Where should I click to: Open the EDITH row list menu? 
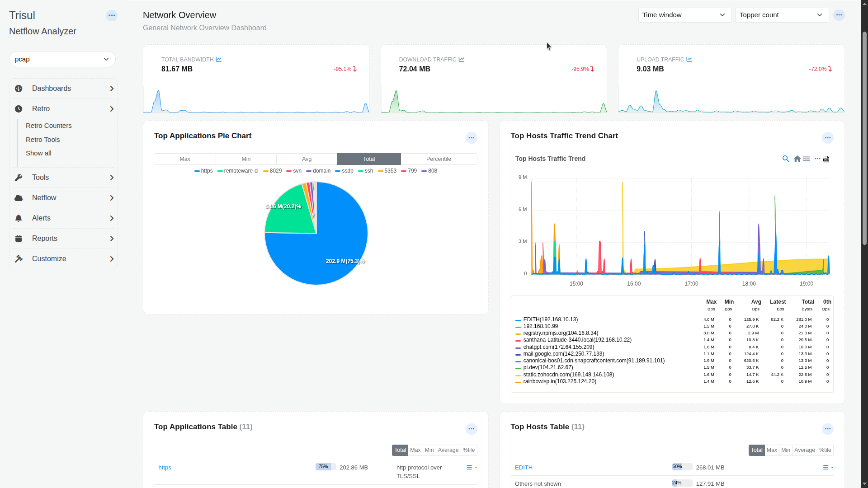(x=828, y=468)
